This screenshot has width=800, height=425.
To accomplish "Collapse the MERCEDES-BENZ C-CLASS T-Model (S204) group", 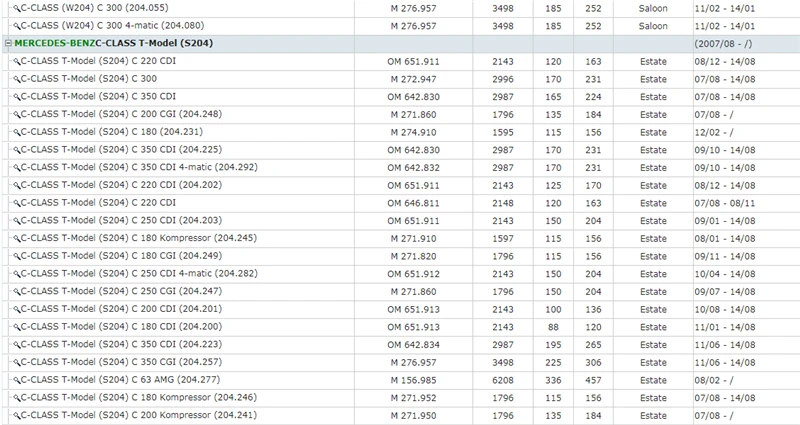I will (x=8, y=43).
